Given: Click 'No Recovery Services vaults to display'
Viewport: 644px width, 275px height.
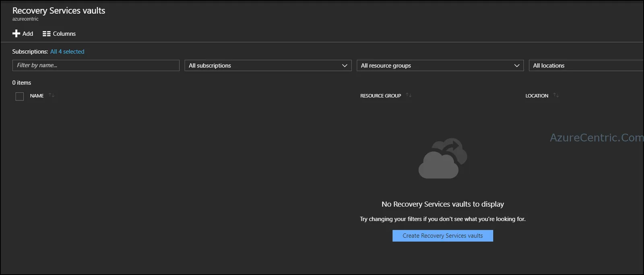Looking at the screenshot, I should 443,204.
